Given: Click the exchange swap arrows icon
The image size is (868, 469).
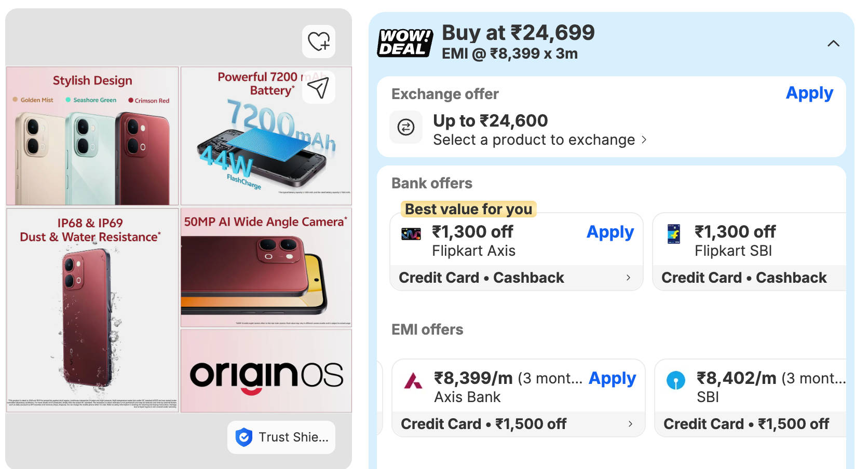Looking at the screenshot, I should tap(406, 127).
